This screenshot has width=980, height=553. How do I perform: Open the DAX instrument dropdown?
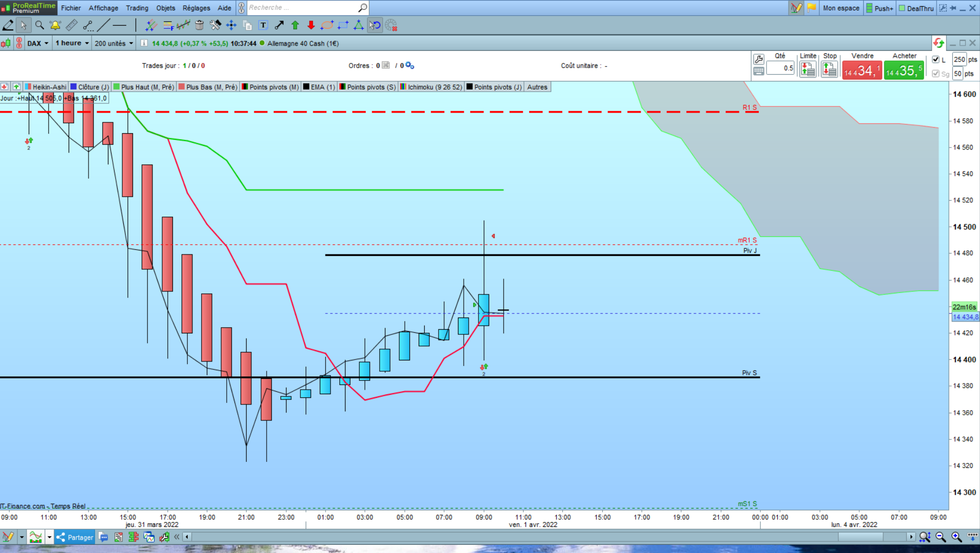[x=38, y=44]
